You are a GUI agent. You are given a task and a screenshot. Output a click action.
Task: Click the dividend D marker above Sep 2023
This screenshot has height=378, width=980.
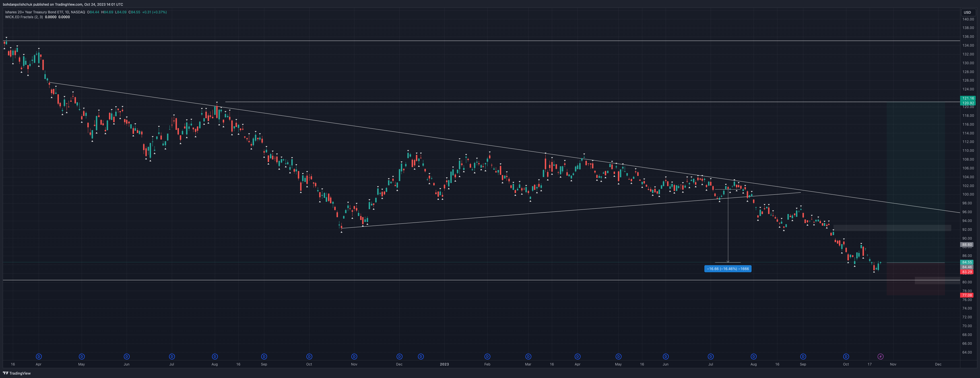[x=803, y=356]
